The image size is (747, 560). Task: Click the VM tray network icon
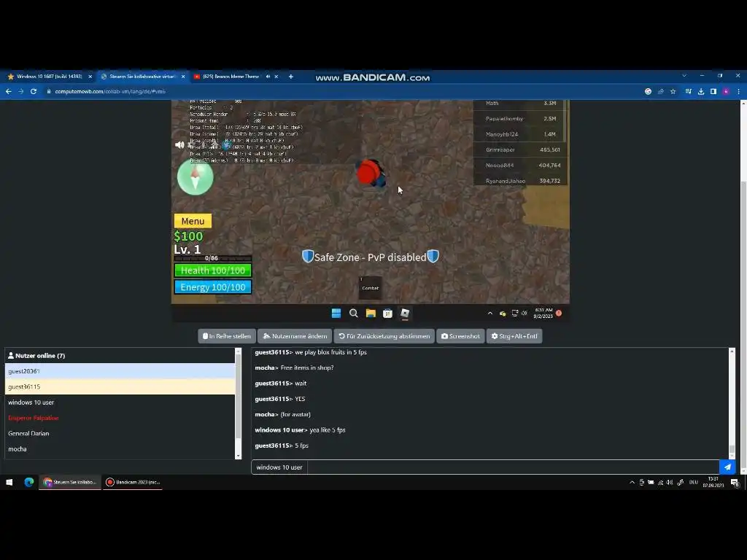coord(514,313)
